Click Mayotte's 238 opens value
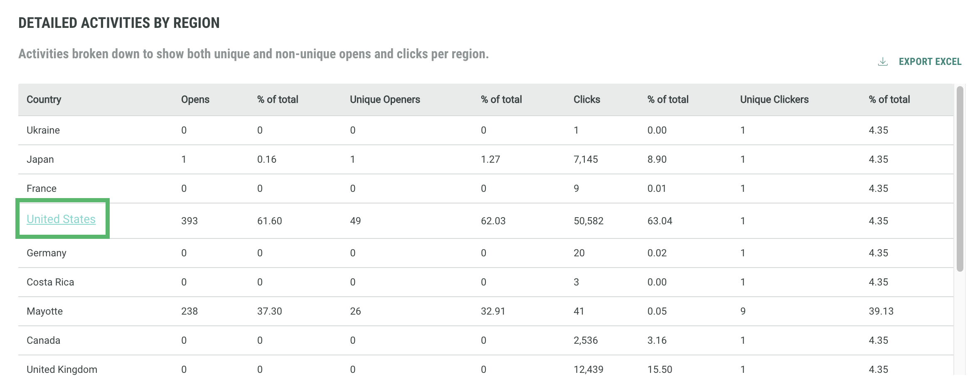This screenshot has height=387, width=980. pos(189,312)
